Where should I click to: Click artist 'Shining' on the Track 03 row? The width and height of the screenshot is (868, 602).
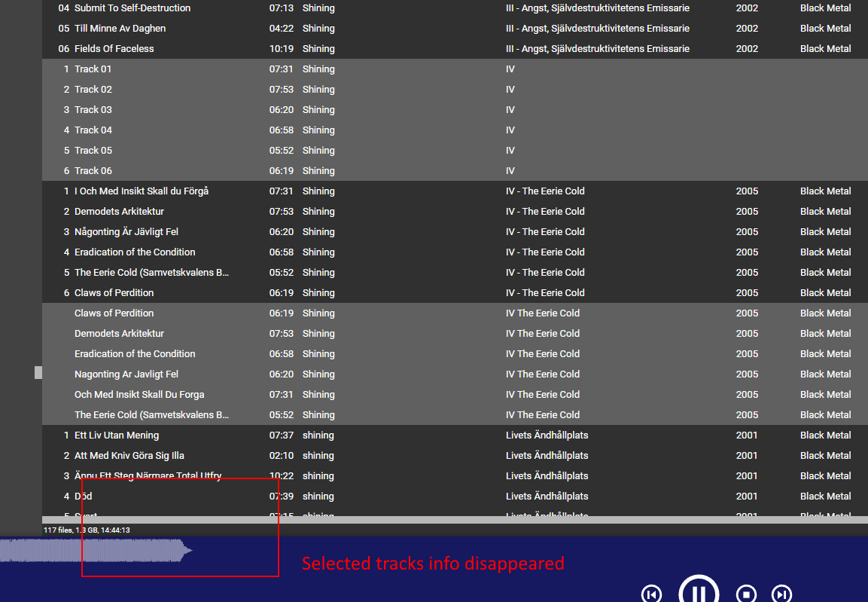click(318, 110)
